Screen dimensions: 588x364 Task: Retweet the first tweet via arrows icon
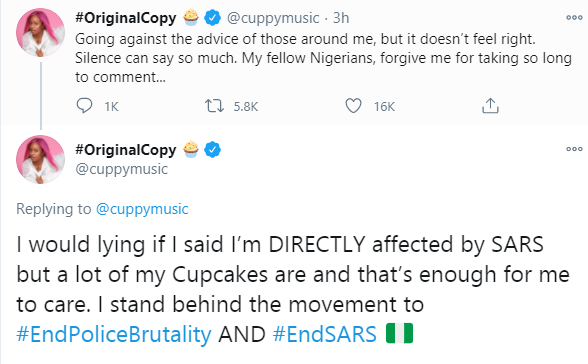tap(214, 106)
